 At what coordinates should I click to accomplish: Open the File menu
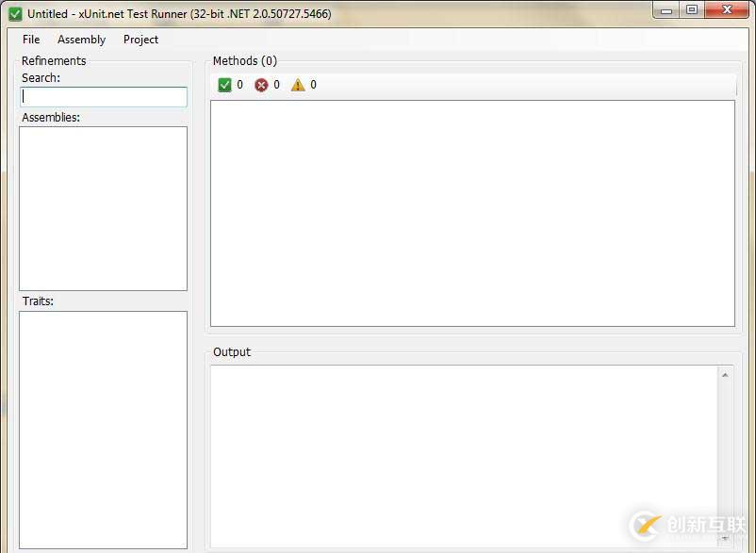(31, 40)
